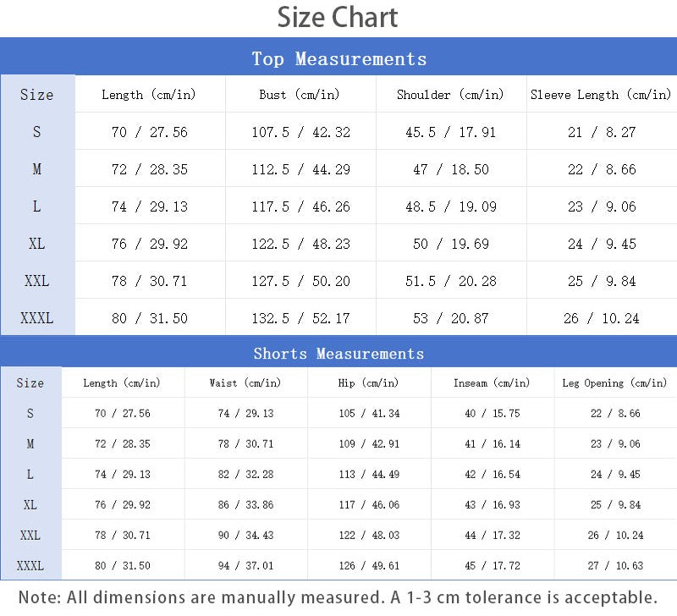Click the Sleeve Length (cm/in) column header
Screen dimensions: 677x616
[x=601, y=95]
